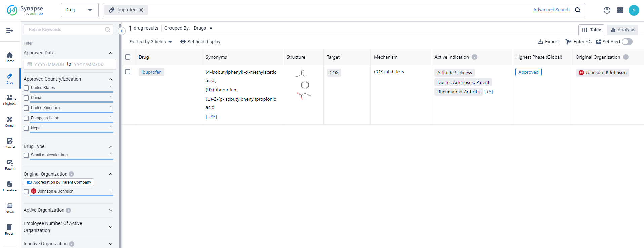The height and width of the screenshot is (248, 644).
Task: Open the Advanced Search link
Action: click(551, 10)
